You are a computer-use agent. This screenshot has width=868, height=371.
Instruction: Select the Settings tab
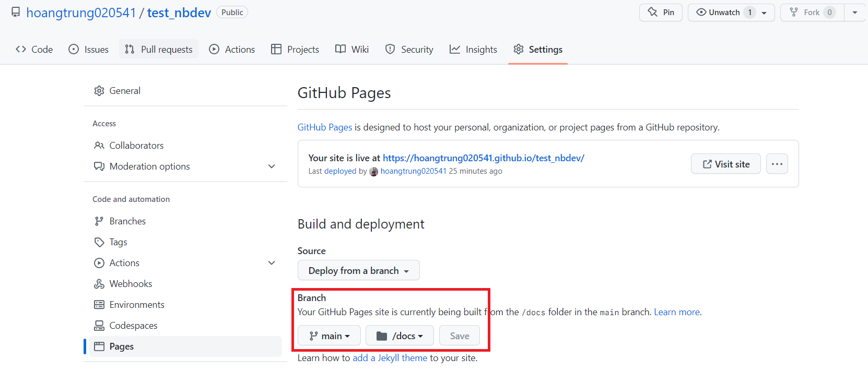pos(538,49)
